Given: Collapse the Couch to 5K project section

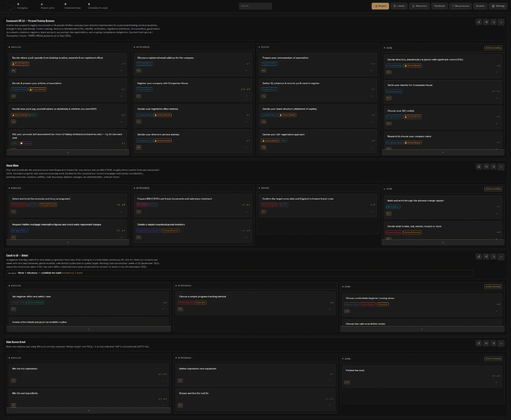Looking at the screenshot, I should point(501,257).
